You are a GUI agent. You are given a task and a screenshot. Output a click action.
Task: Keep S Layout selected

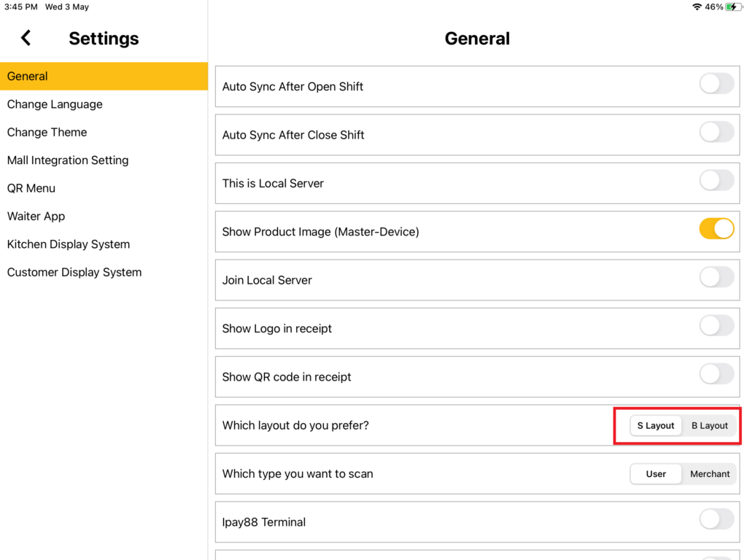pos(655,425)
